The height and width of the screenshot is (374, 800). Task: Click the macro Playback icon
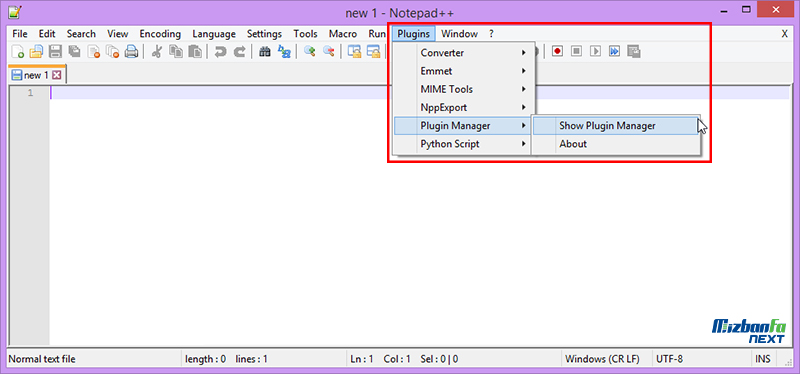tap(595, 51)
